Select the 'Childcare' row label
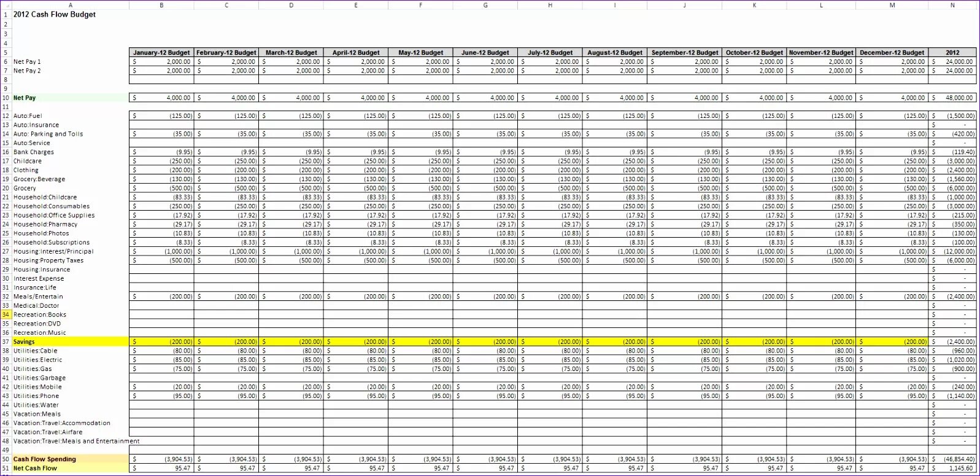 point(28,161)
